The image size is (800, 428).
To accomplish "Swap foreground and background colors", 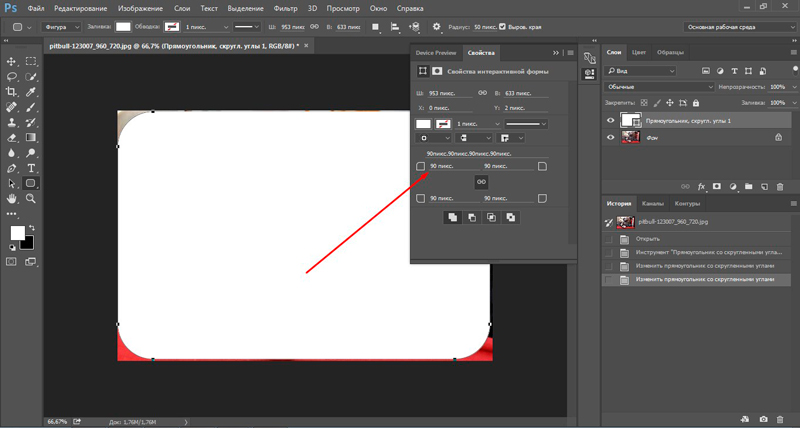I will [x=31, y=226].
